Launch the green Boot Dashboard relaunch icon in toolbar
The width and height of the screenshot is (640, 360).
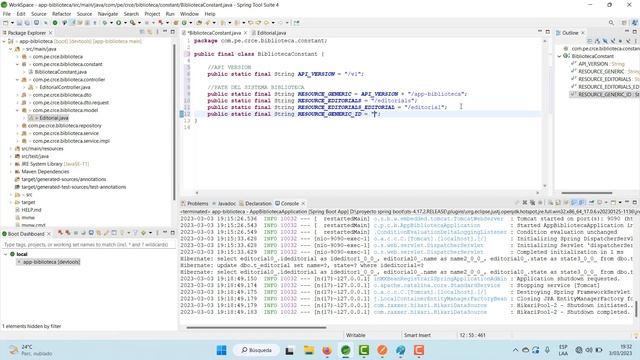(x=55, y=23)
